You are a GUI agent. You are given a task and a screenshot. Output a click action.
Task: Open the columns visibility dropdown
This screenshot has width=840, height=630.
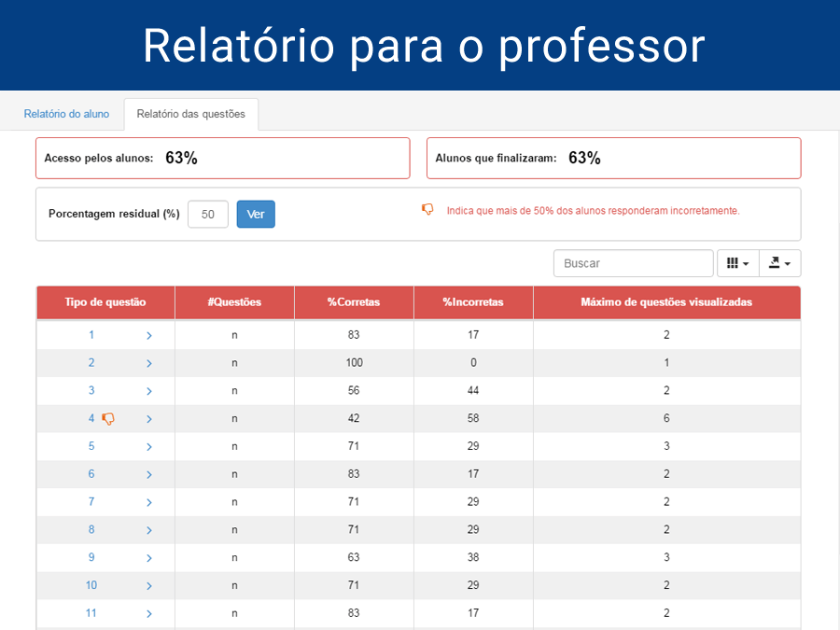point(737,263)
